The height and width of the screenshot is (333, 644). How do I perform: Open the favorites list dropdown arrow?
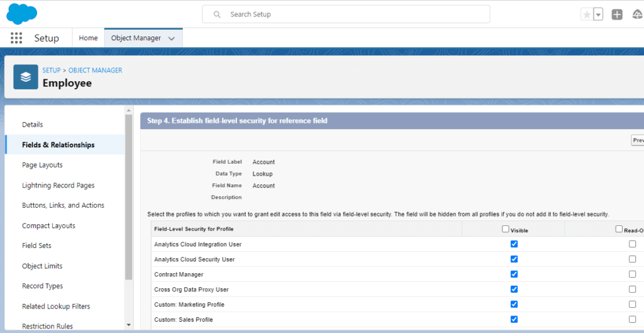pyautogui.click(x=598, y=15)
